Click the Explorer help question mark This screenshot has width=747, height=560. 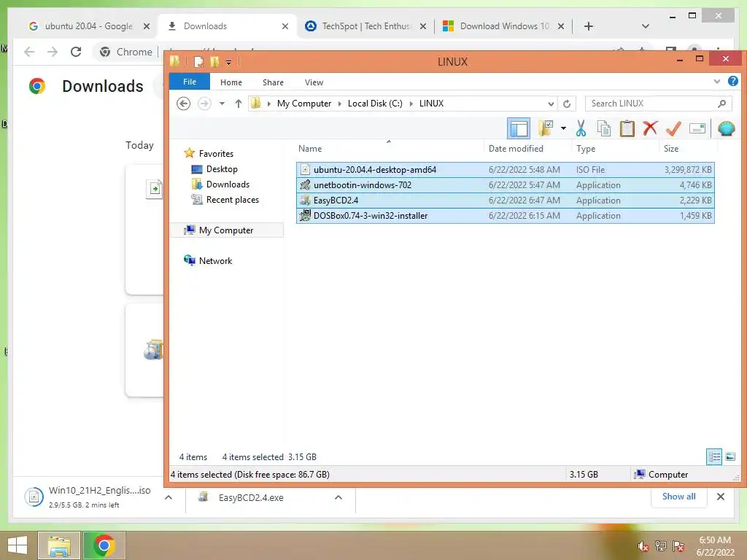pyautogui.click(x=732, y=82)
